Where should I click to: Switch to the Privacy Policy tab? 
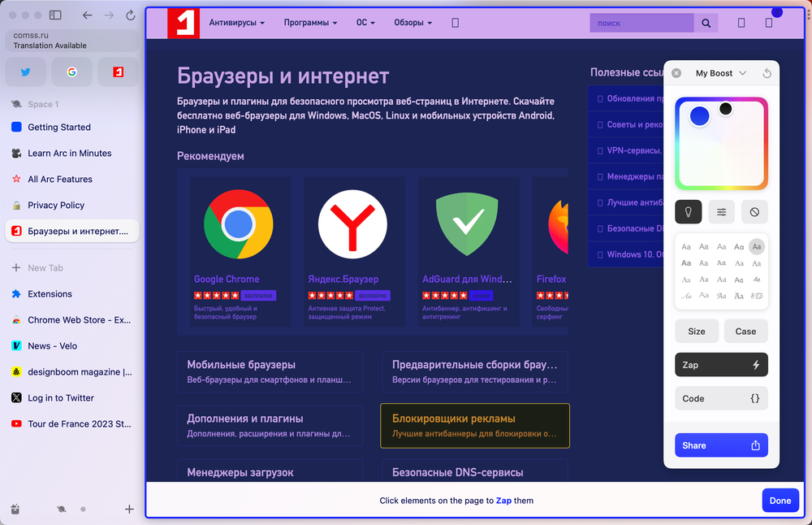pos(72,206)
